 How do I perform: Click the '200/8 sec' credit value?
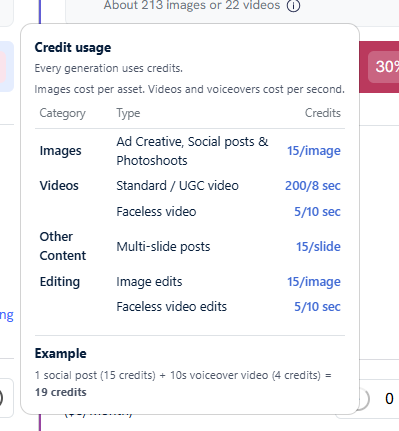click(x=313, y=186)
